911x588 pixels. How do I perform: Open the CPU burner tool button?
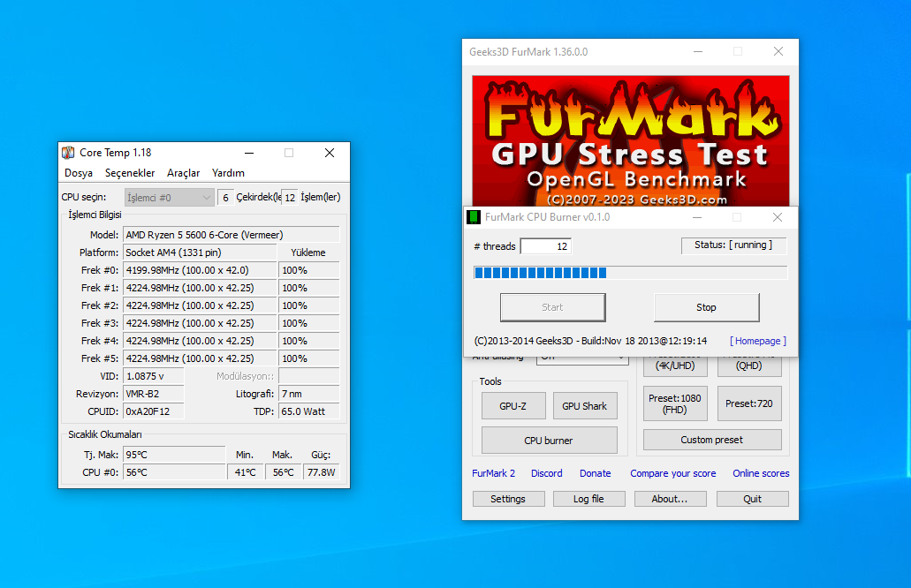click(549, 441)
